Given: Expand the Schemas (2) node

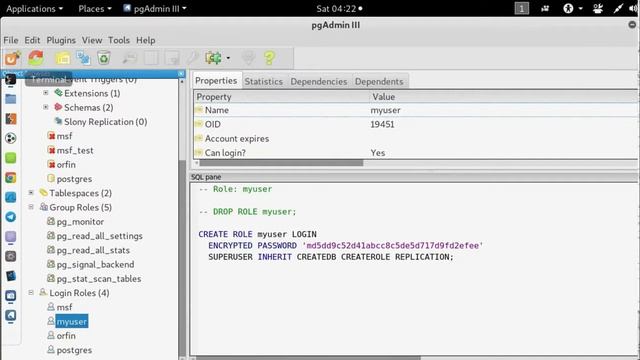Looking at the screenshot, I should pyautogui.click(x=46, y=107).
